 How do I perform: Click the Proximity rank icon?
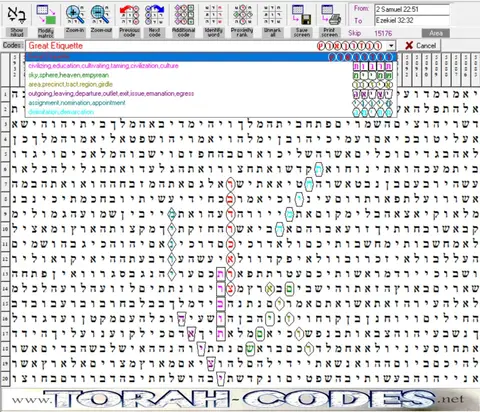[x=242, y=14]
